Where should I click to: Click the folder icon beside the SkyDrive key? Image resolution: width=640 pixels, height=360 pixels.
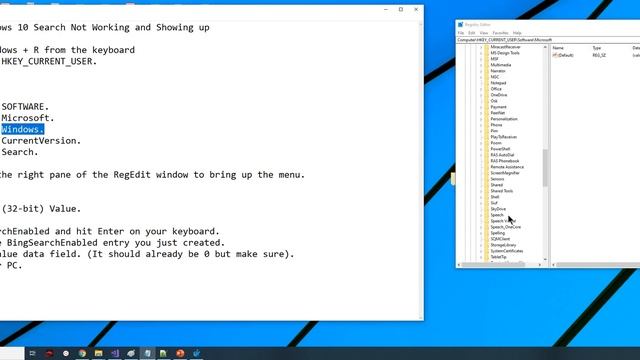[x=486, y=209]
